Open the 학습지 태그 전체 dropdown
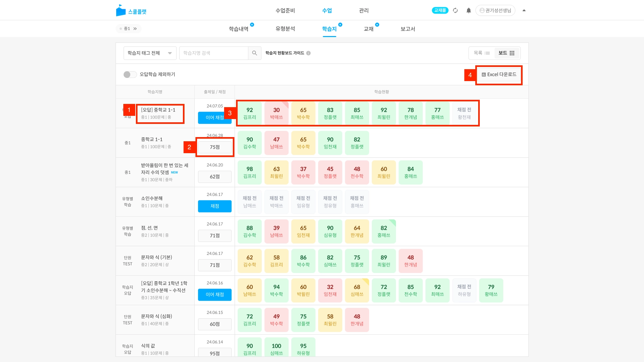644x362 pixels. click(150, 53)
